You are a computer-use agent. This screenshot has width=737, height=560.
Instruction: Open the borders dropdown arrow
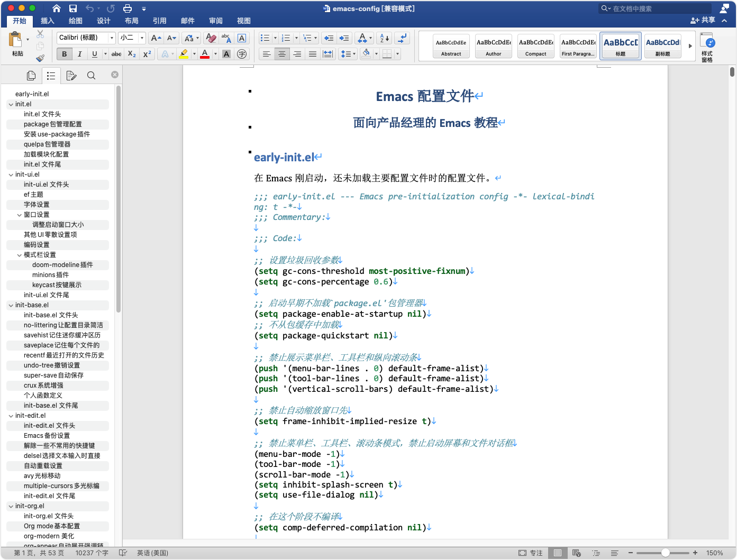[x=397, y=54]
